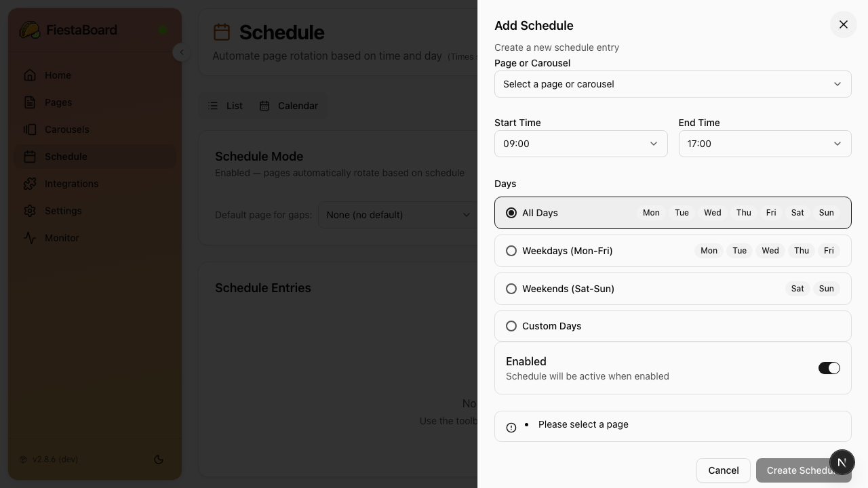Open the Home sidebar icon

tap(30, 75)
